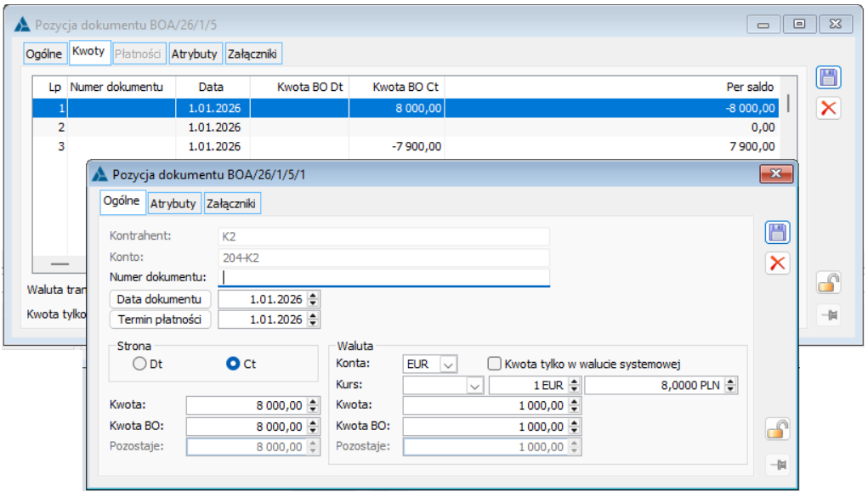Open Atrybuty tab in the BOA/26/1/5 window
This screenshot has height=492, width=868.
tap(195, 54)
